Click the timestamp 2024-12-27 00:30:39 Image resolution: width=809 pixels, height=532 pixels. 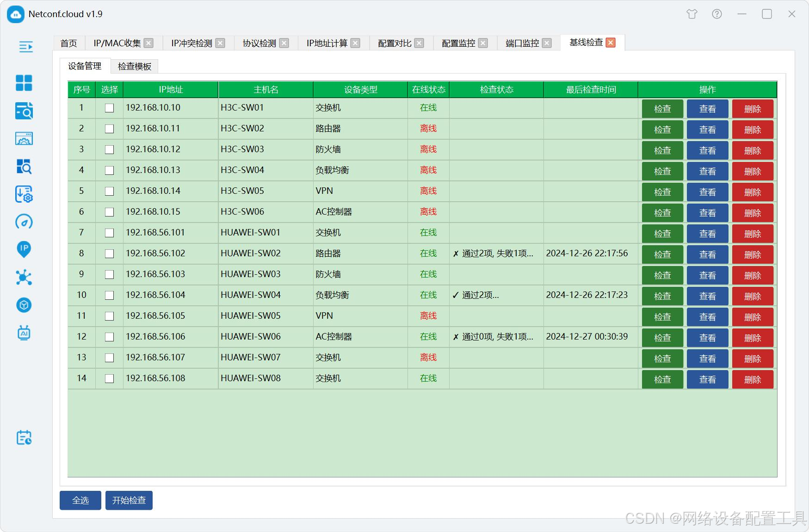click(587, 336)
